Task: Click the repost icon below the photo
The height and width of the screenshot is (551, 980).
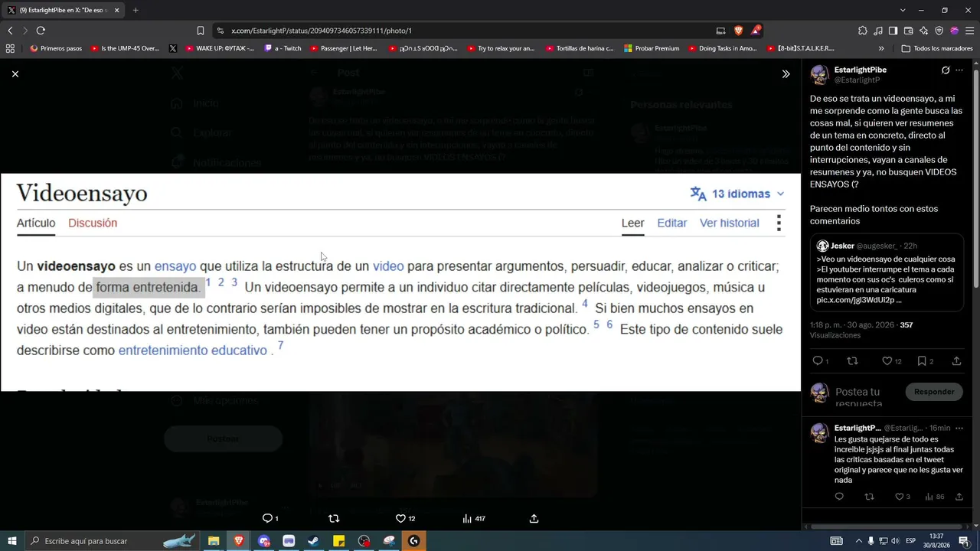Action: point(333,518)
